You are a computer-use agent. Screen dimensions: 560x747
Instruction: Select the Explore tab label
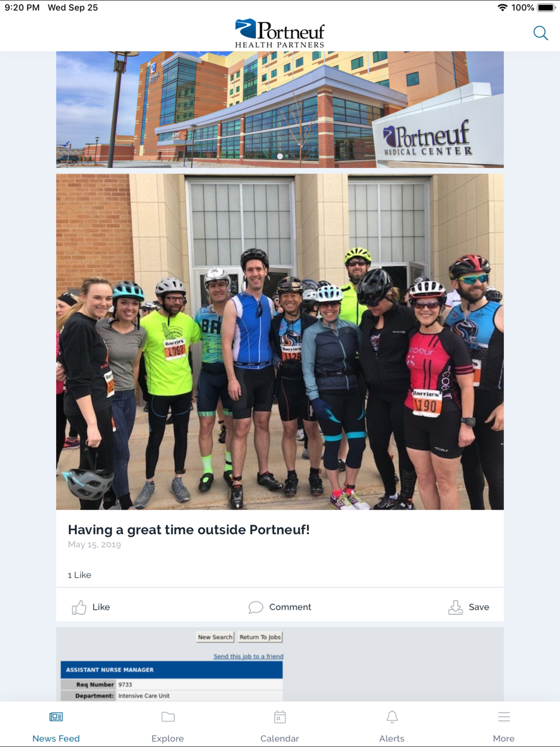[x=167, y=739]
